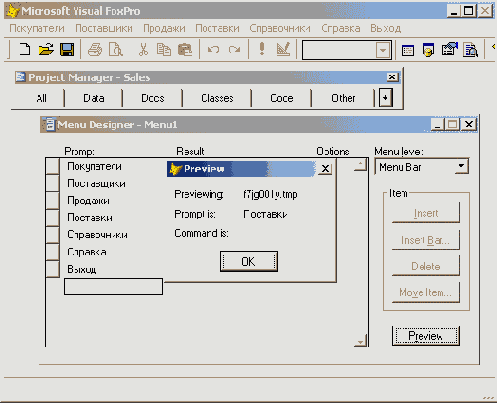Expand the Project Manager with arrow button

click(x=385, y=98)
